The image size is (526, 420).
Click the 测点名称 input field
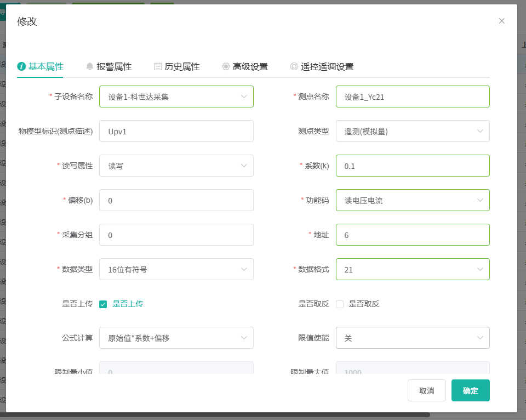pos(412,97)
